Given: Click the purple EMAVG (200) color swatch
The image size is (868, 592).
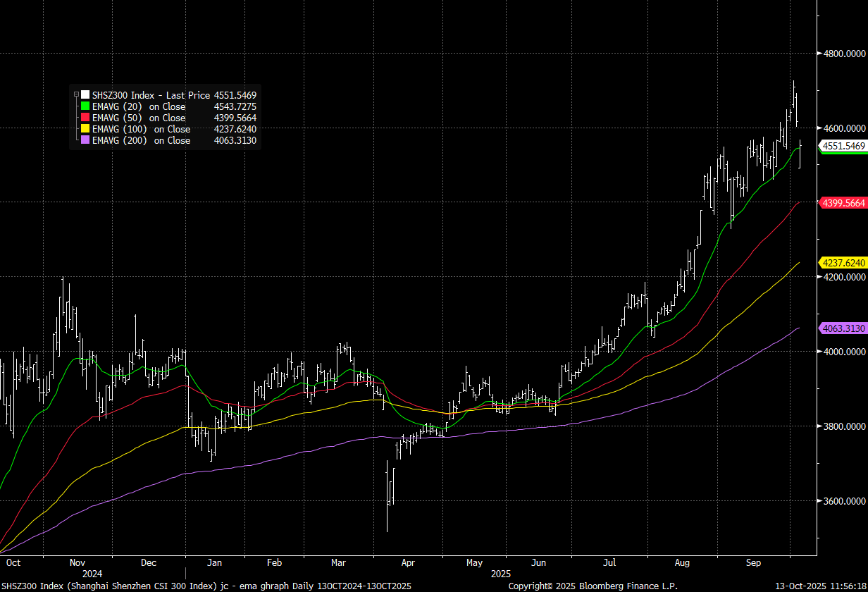Looking at the screenshot, I should pos(85,140).
